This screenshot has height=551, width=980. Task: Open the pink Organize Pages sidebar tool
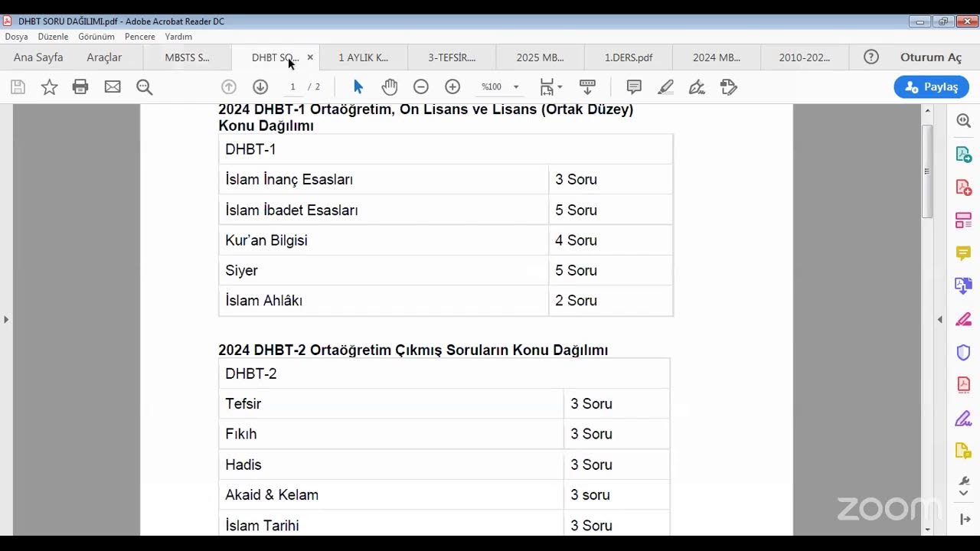(x=964, y=220)
